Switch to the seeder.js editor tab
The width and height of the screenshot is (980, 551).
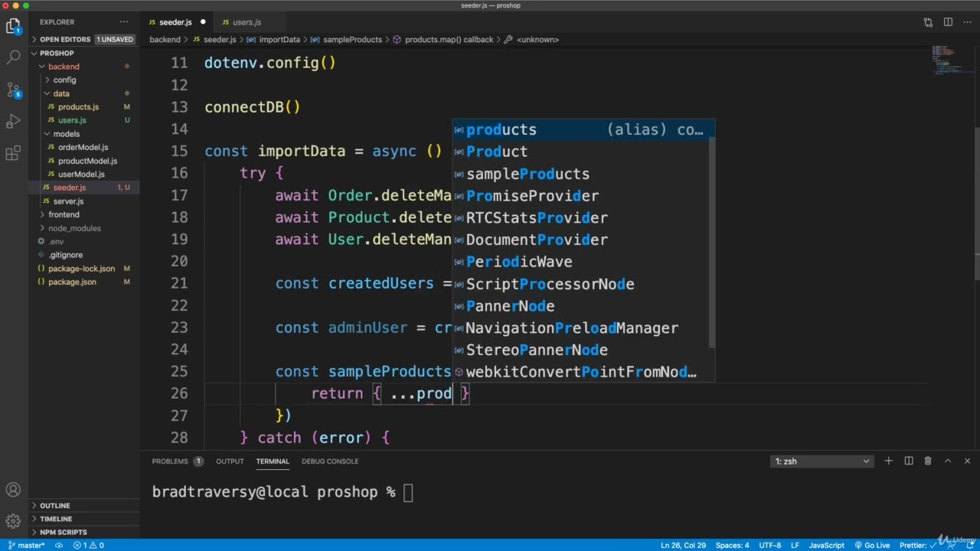[x=175, y=22]
